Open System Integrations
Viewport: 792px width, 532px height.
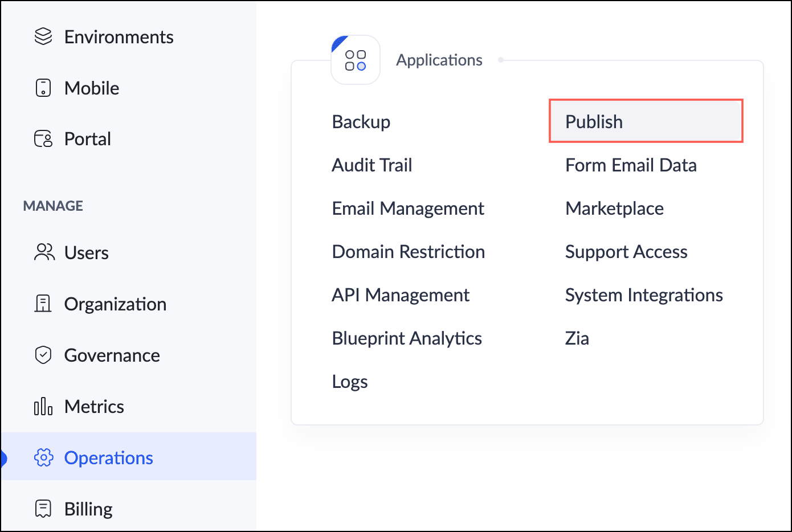click(x=644, y=295)
